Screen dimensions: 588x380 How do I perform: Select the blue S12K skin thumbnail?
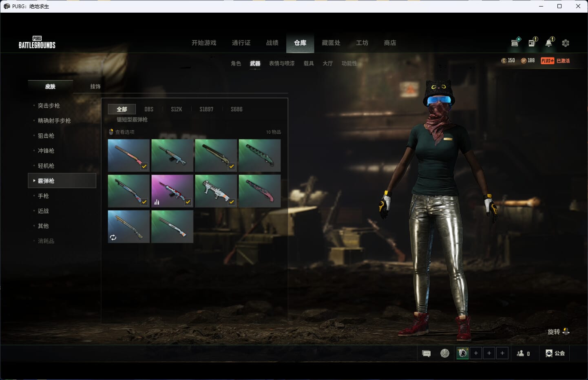[172, 155]
